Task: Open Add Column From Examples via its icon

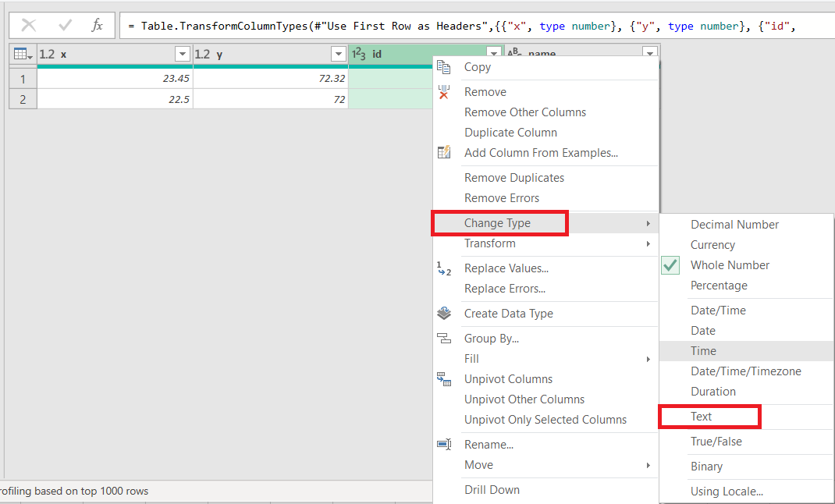Action: click(444, 152)
